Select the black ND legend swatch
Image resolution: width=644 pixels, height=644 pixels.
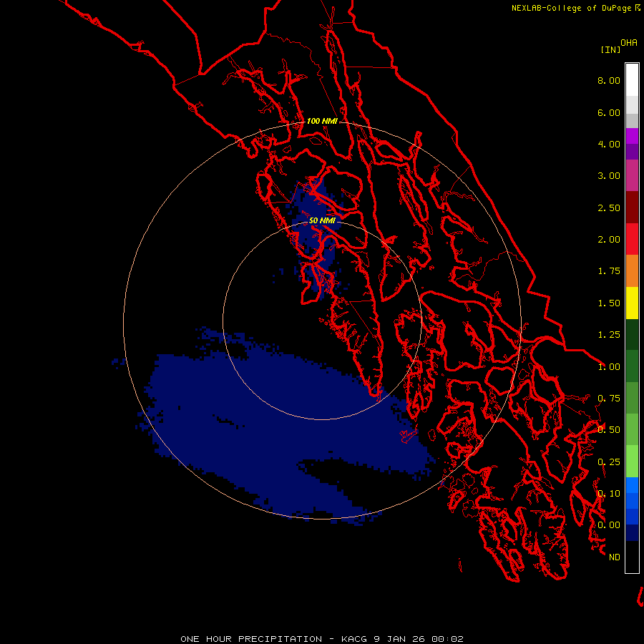point(632,557)
